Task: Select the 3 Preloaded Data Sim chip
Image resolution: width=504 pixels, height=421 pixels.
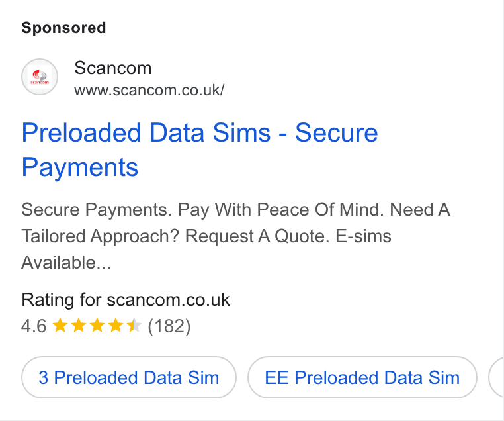Action: pyautogui.click(x=129, y=377)
